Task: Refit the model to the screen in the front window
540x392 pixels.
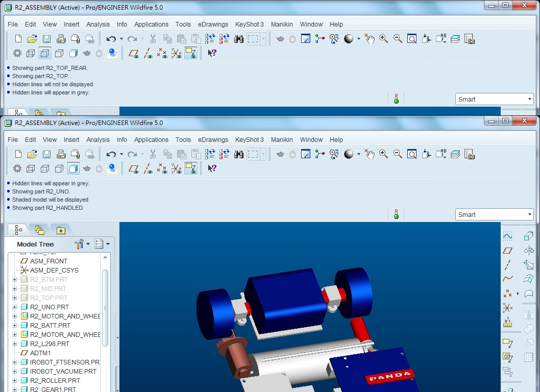Action: (x=412, y=154)
